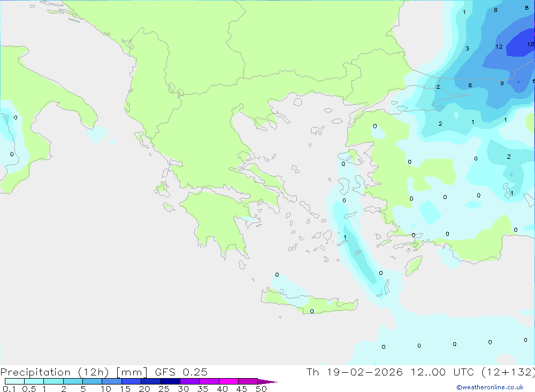Pick the 15–20 mm legend color box
Image resolution: width=535 pixels, height=392 pixels.
coord(131,381)
